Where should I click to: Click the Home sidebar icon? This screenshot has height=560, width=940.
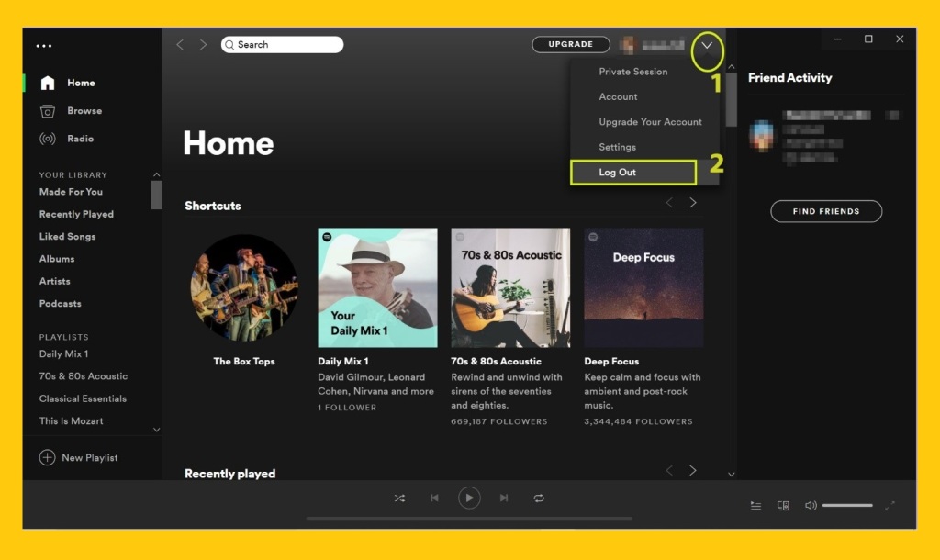click(48, 83)
